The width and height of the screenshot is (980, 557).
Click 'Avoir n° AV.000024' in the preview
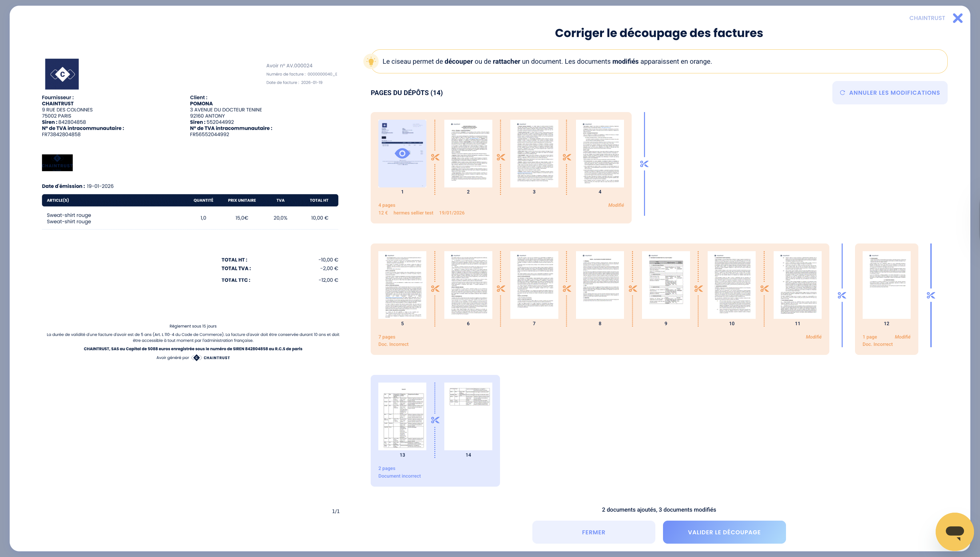(289, 65)
